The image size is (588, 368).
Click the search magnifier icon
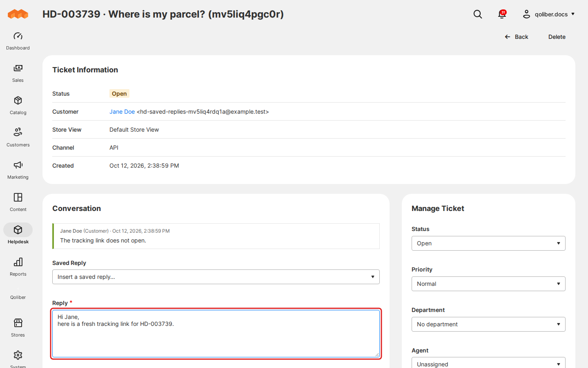coord(478,14)
